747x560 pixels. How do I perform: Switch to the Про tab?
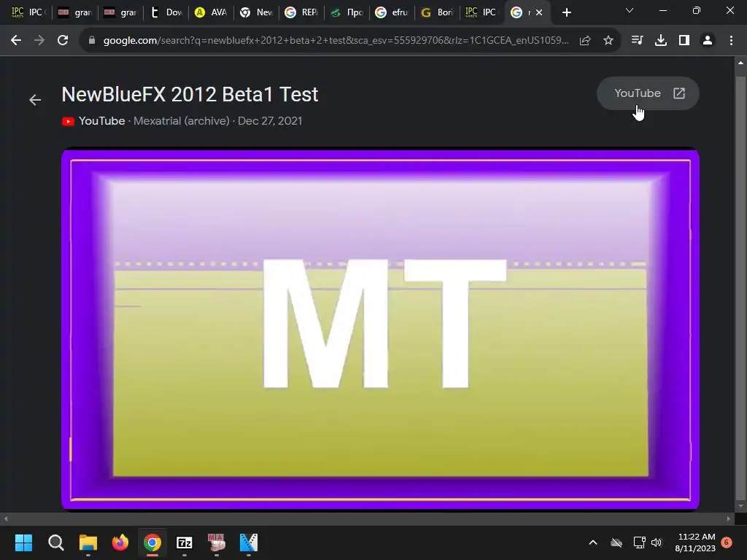(x=347, y=12)
